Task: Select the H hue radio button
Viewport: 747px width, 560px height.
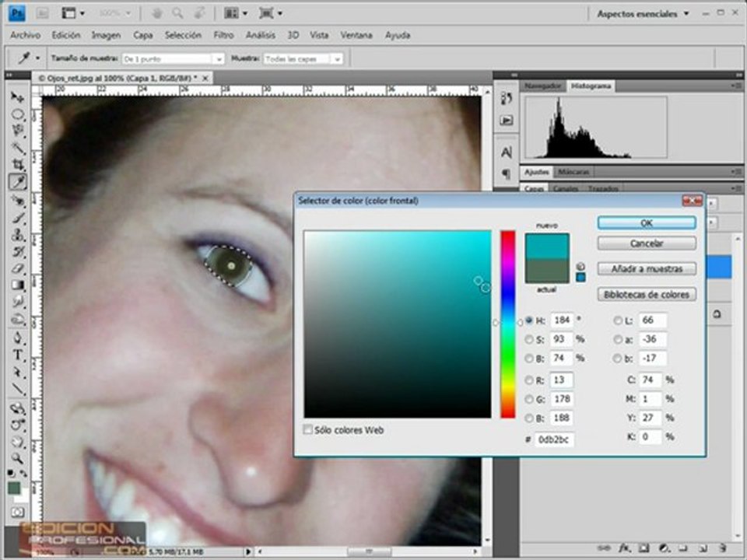Action: tap(529, 320)
